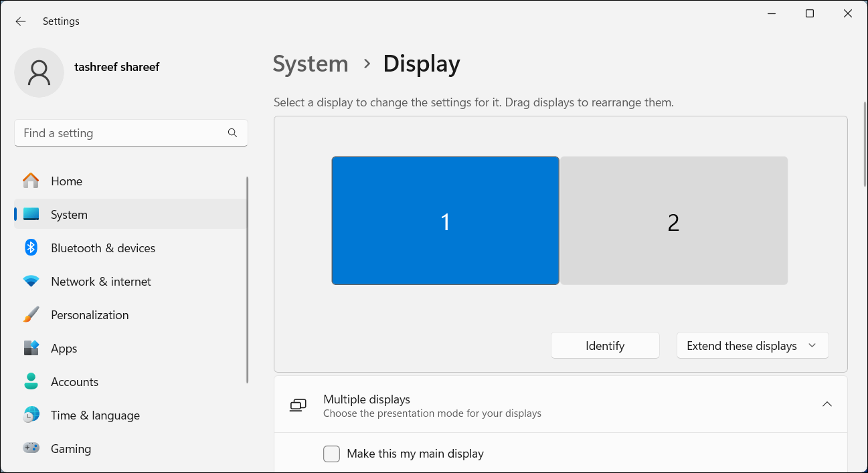Enable Make this my main display

click(x=331, y=454)
